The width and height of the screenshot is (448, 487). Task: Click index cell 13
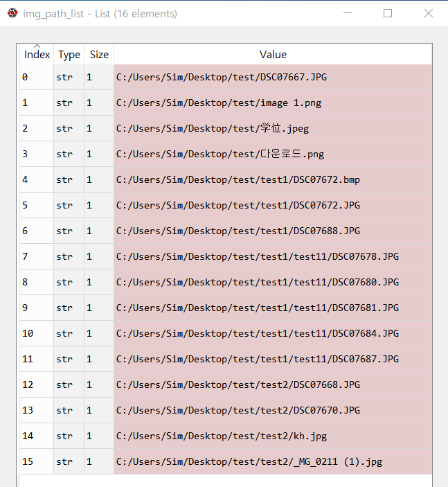[37, 410]
